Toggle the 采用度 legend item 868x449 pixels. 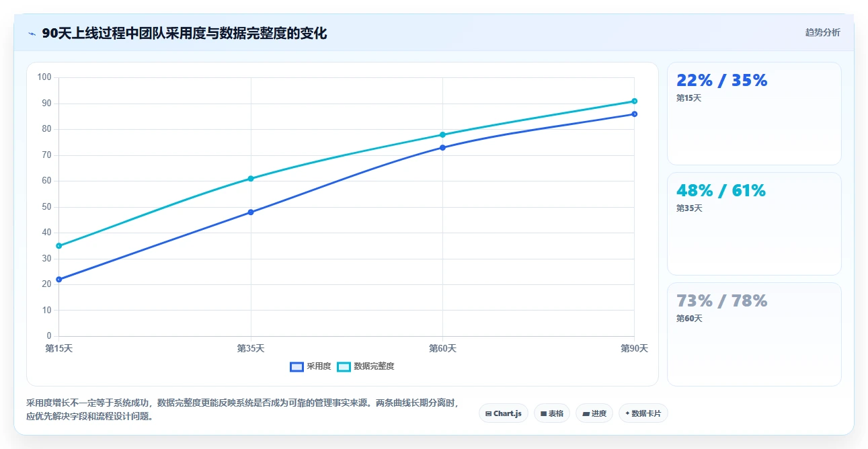[x=311, y=366]
